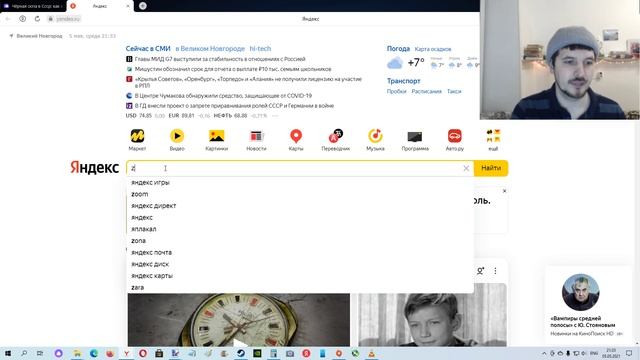Open the Пробки traffic link
Viewport: 640px width, 360px height.
tap(396, 91)
